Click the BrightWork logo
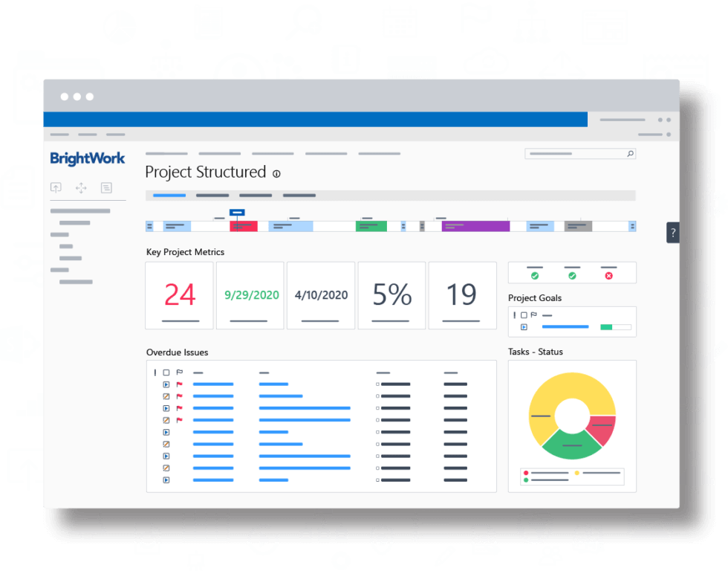 click(x=88, y=158)
